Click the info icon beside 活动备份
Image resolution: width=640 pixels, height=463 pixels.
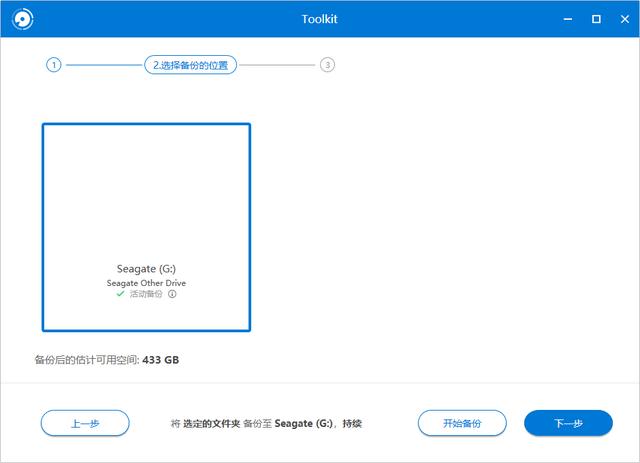172,294
